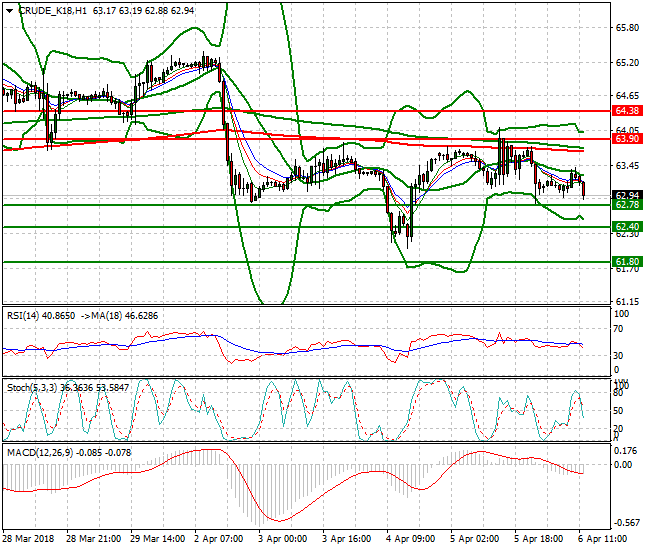
Task: Click the 3 Apr 00:00 time axis label
Action: point(283,539)
